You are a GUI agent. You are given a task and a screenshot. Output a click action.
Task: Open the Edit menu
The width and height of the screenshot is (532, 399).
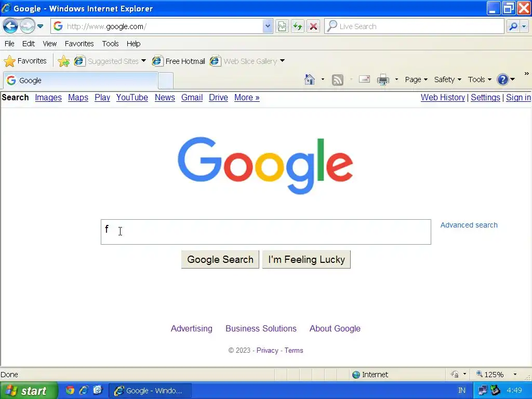click(29, 44)
